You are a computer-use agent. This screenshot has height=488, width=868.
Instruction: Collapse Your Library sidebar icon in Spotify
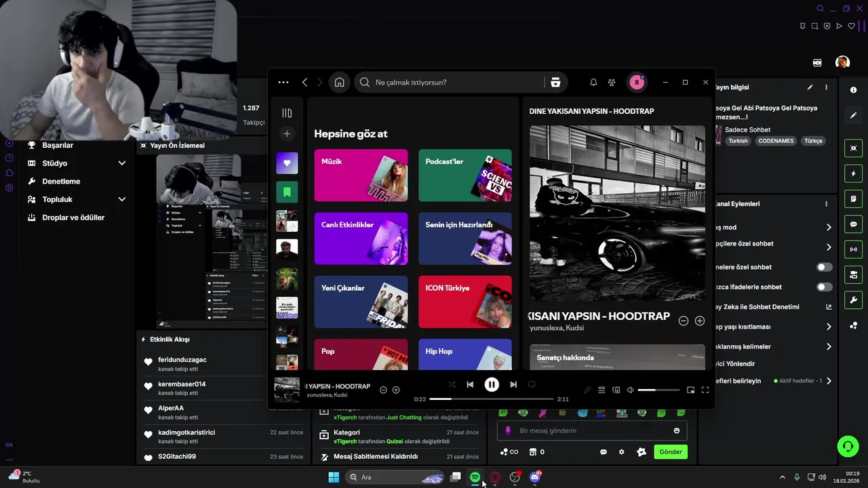[287, 113]
